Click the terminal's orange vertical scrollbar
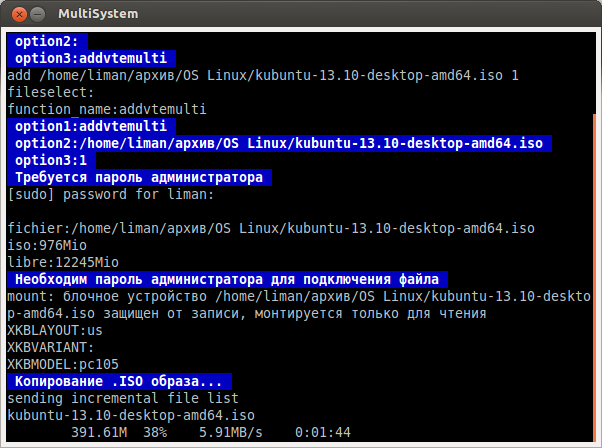Screen dimensions: 602x448 pyautogui.click(x=594, y=278)
